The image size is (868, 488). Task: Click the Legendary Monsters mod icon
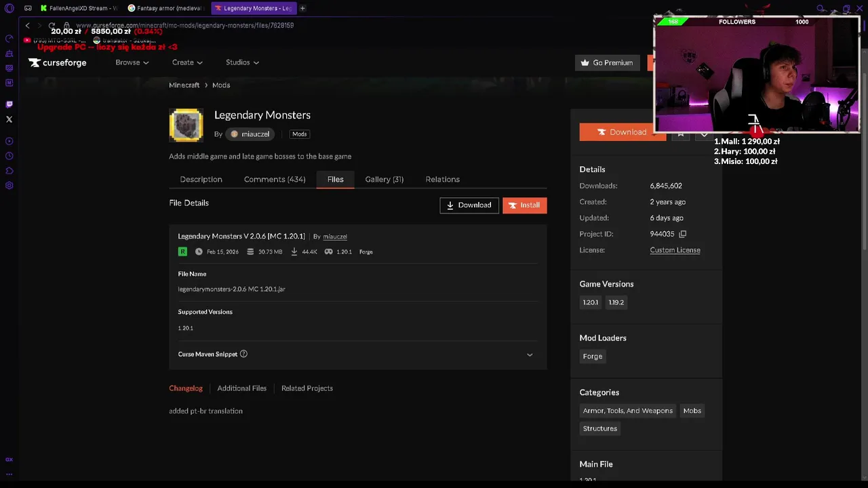coord(186,125)
